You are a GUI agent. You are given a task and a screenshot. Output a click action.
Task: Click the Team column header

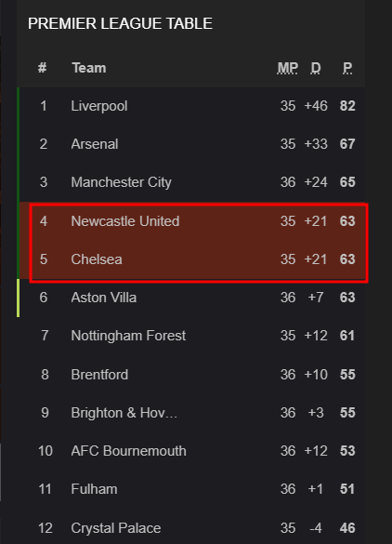(89, 68)
